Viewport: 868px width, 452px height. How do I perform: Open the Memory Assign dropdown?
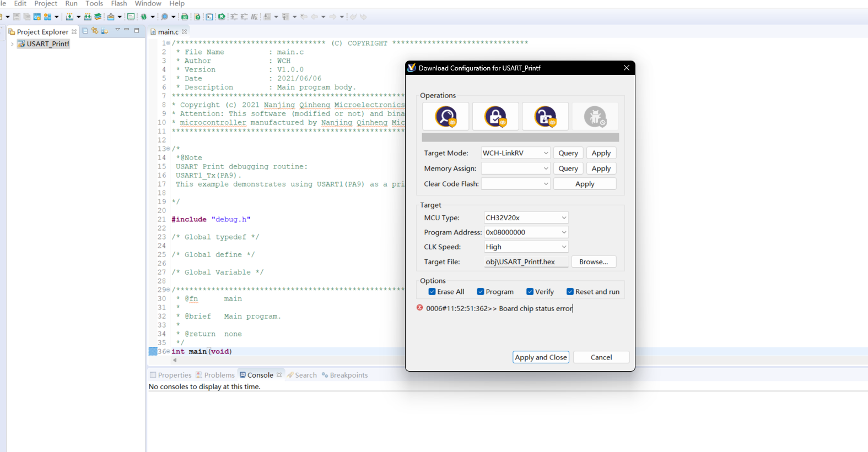pos(516,168)
